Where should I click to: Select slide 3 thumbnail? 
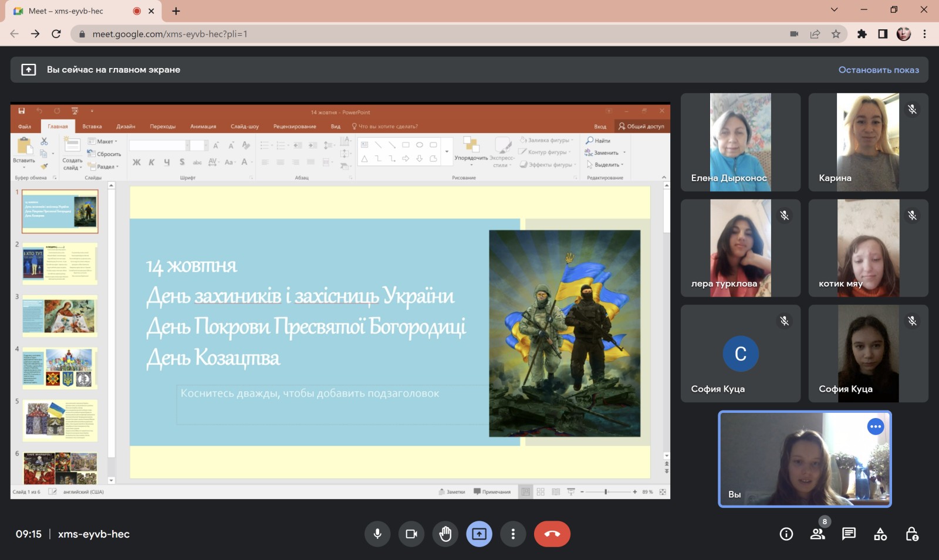pyautogui.click(x=60, y=316)
